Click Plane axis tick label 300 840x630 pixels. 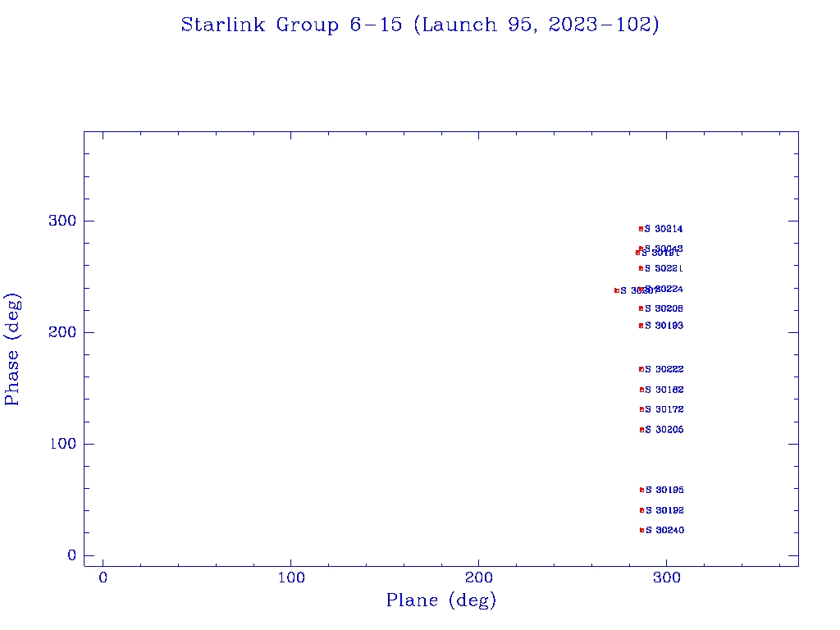667,577
